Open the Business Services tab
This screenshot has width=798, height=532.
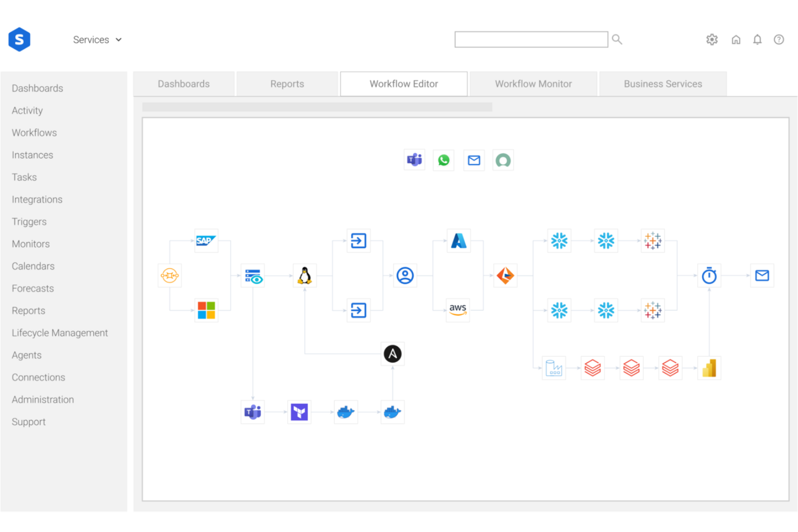pyautogui.click(x=663, y=84)
